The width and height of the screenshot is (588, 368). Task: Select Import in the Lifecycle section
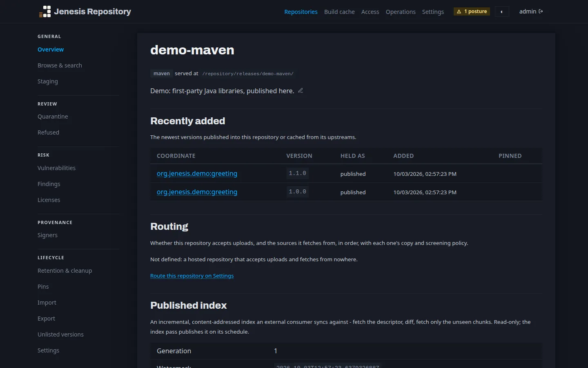[47, 303]
